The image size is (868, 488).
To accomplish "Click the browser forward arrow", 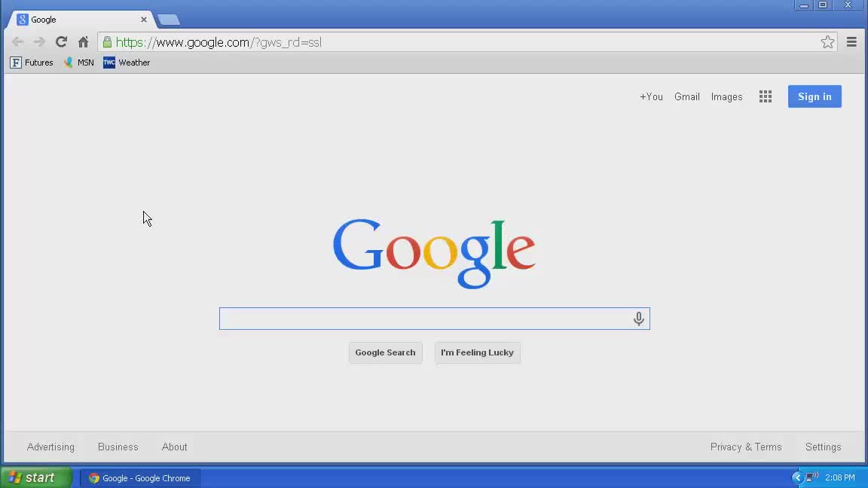I will click(38, 42).
